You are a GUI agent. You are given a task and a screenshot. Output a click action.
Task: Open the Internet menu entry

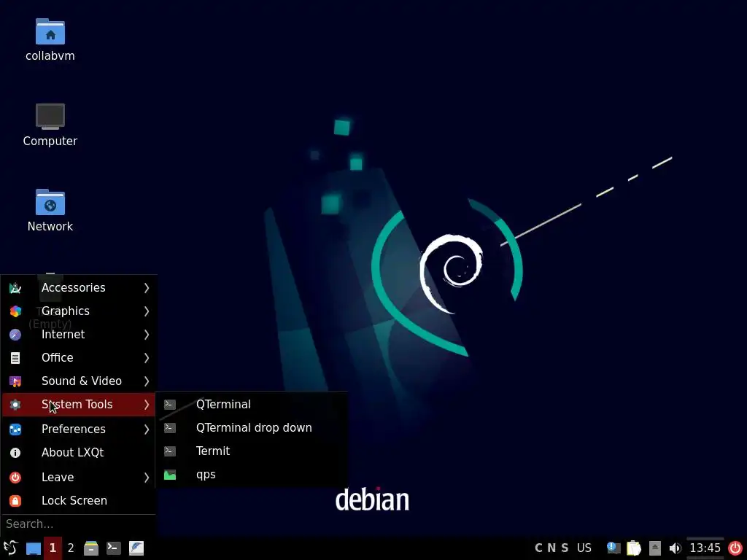tap(79, 334)
